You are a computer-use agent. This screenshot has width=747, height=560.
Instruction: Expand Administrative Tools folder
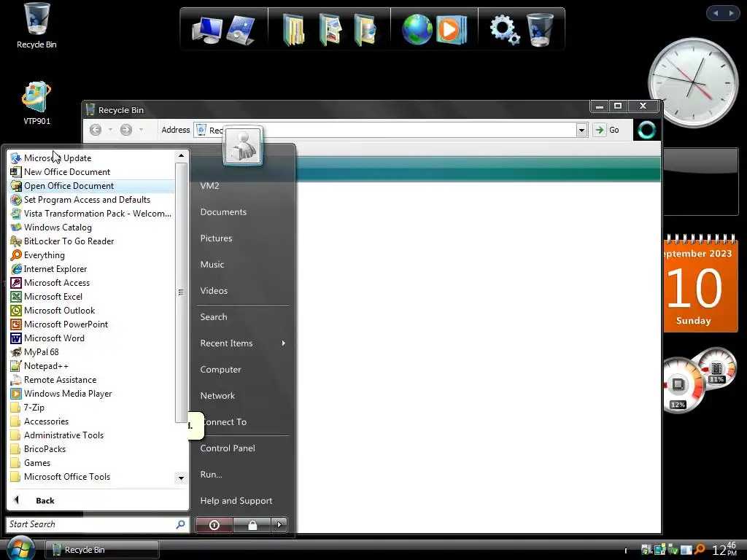[x=92, y=435]
